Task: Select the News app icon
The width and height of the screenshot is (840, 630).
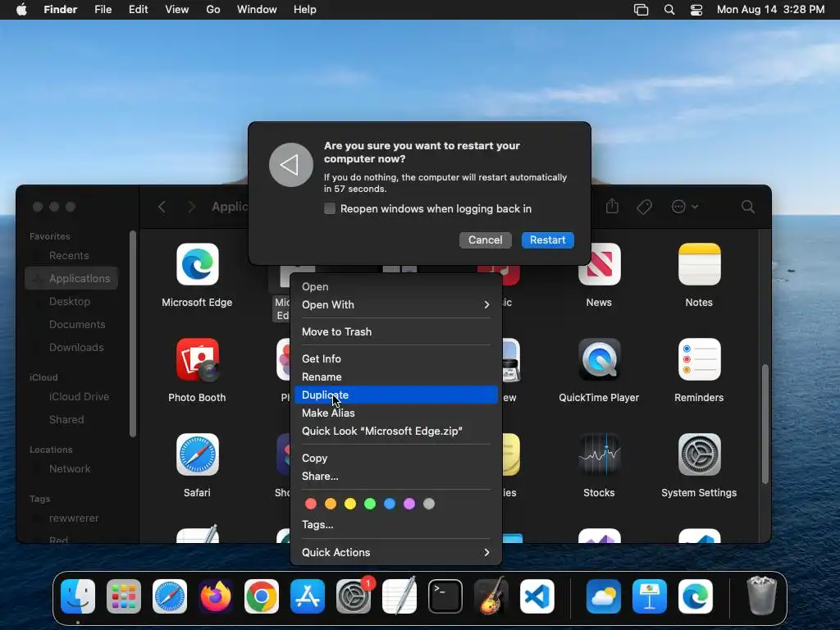Action: pyautogui.click(x=599, y=265)
